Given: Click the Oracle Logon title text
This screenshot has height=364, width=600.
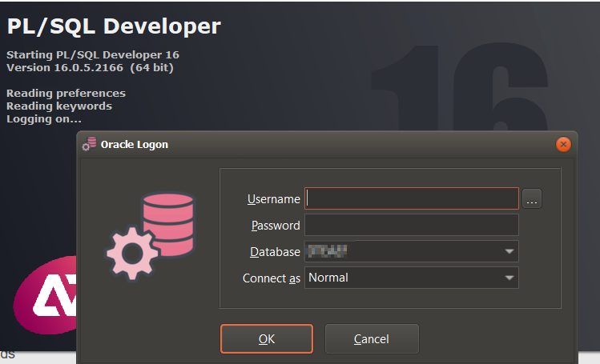Looking at the screenshot, I should (x=135, y=144).
